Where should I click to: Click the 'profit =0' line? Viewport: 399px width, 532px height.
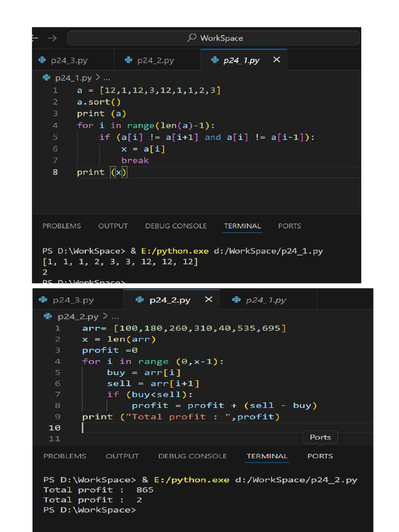point(110,350)
